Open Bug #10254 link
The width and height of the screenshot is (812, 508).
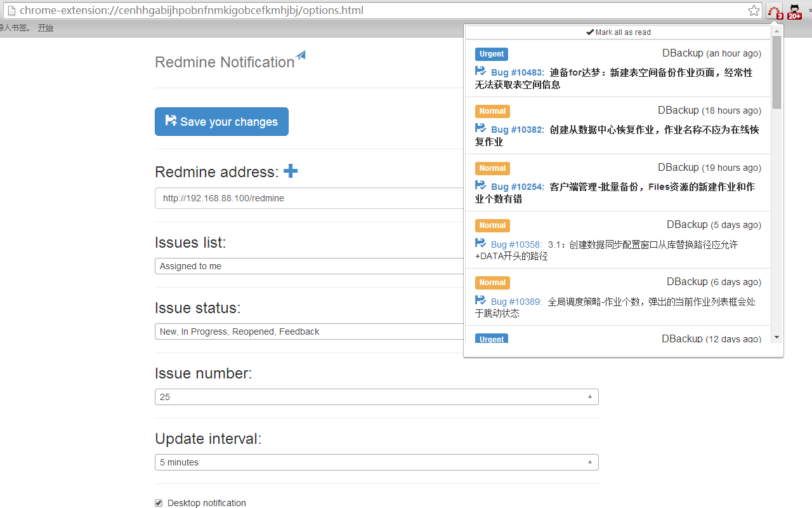click(x=518, y=187)
